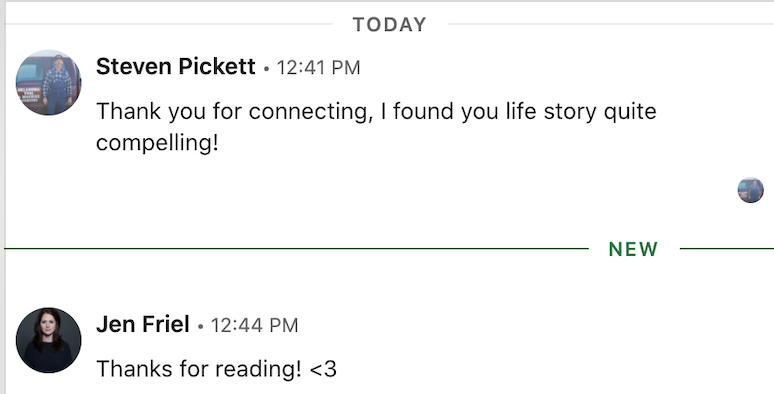
Task: Open Jen Friel's profile photo
Action: click(48, 340)
